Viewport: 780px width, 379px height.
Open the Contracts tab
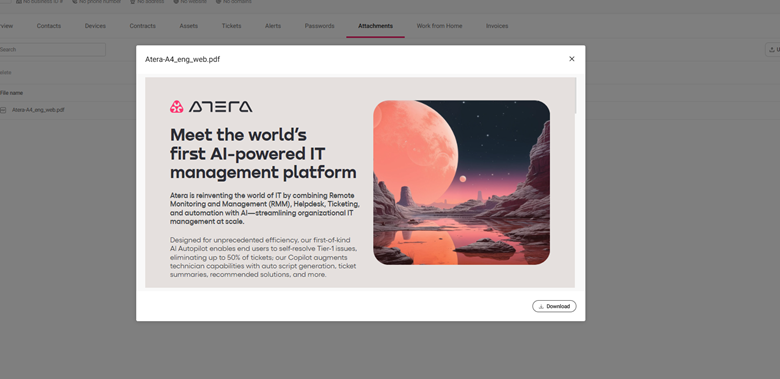point(143,26)
